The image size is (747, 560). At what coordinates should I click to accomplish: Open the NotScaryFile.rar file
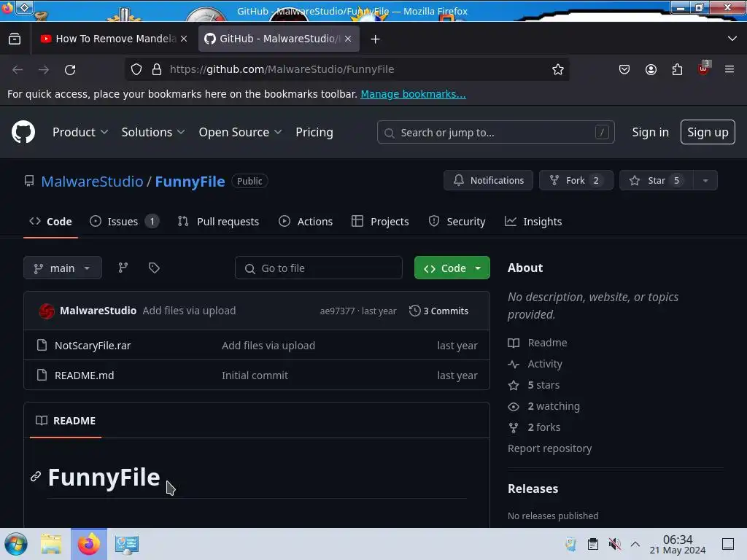93,346
